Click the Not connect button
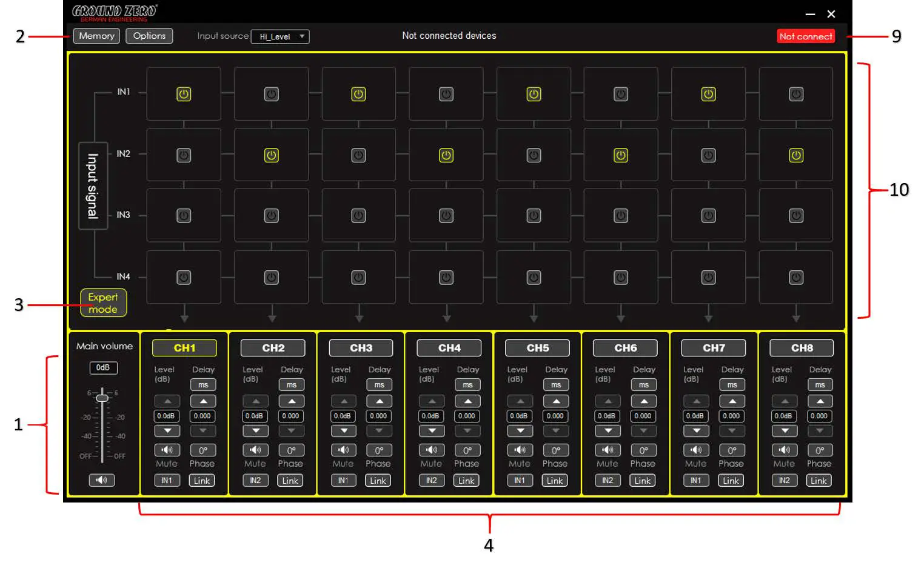 coord(806,36)
